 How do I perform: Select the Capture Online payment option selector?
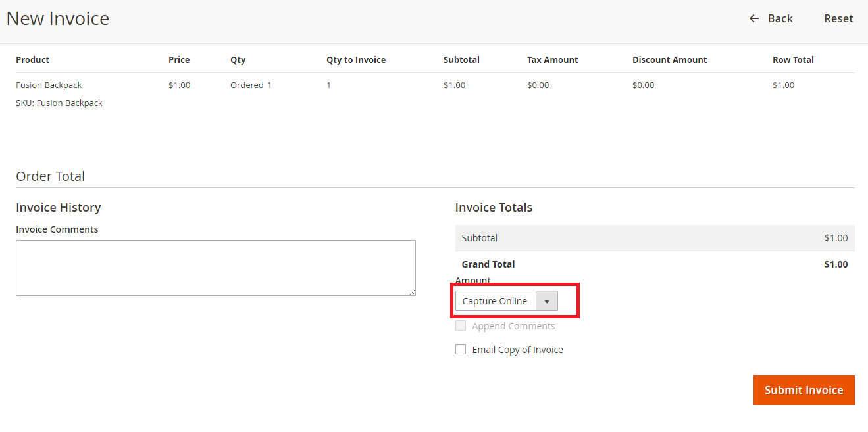(495, 300)
